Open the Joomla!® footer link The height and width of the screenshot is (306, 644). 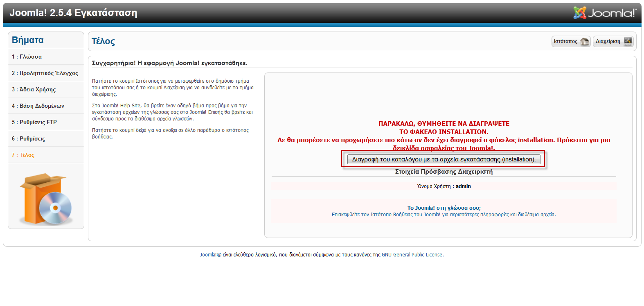[210, 255]
